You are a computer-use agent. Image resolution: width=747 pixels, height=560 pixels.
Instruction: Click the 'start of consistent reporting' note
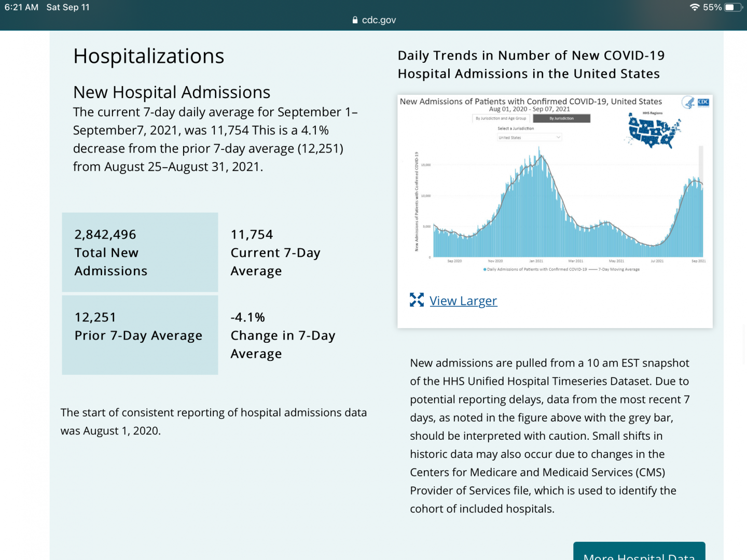tap(214, 422)
